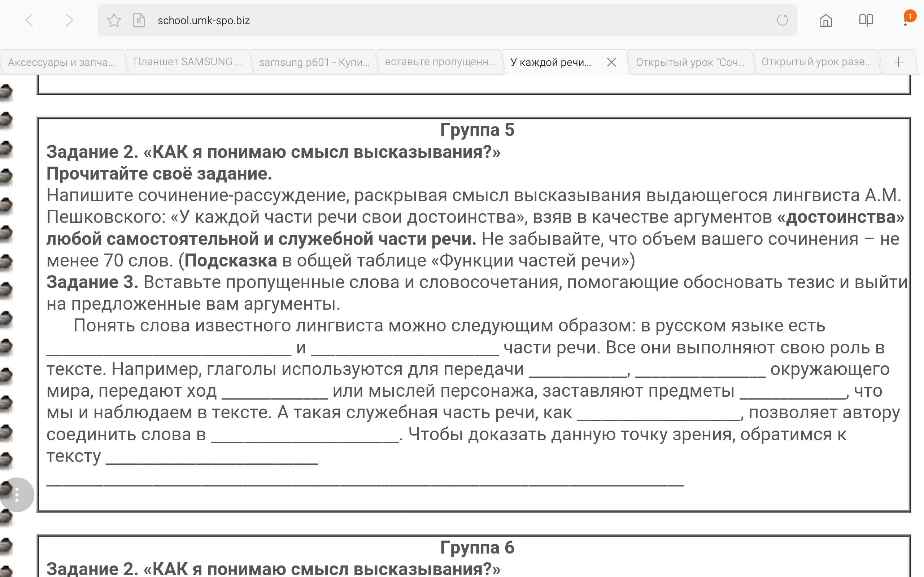Click the 'Группа 5' heading
924x577 pixels.
coord(477,130)
